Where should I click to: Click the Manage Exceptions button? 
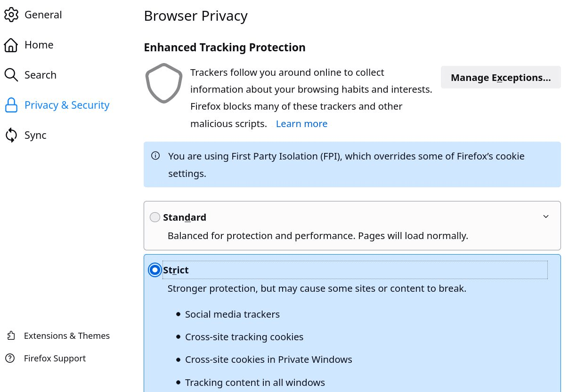click(500, 77)
